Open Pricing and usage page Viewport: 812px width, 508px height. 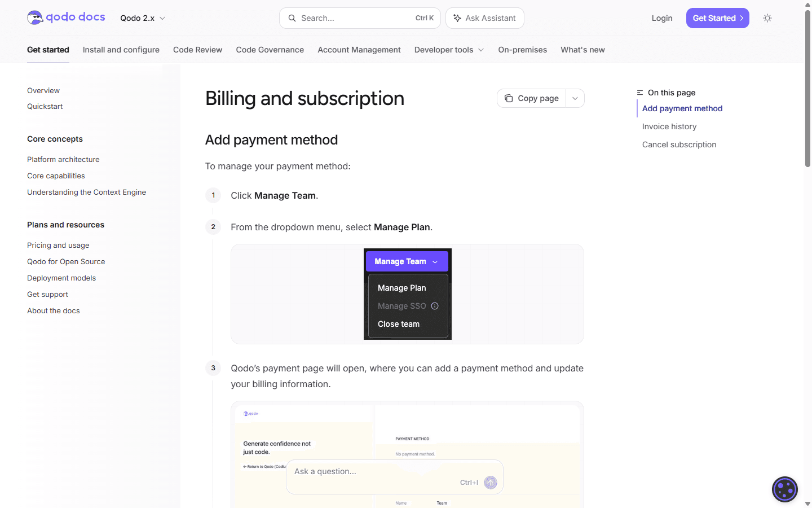[x=58, y=245]
